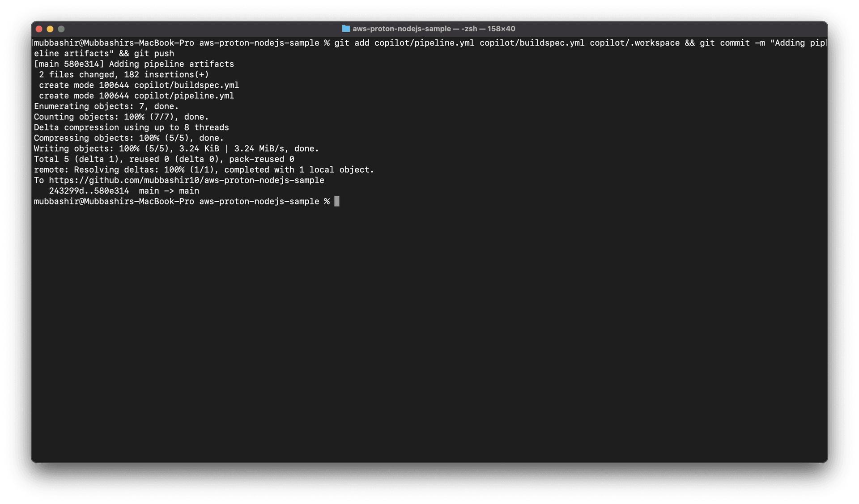The width and height of the screenshot is (859, 504).
Task: Click the red close window button
Action: coord(39,29)
